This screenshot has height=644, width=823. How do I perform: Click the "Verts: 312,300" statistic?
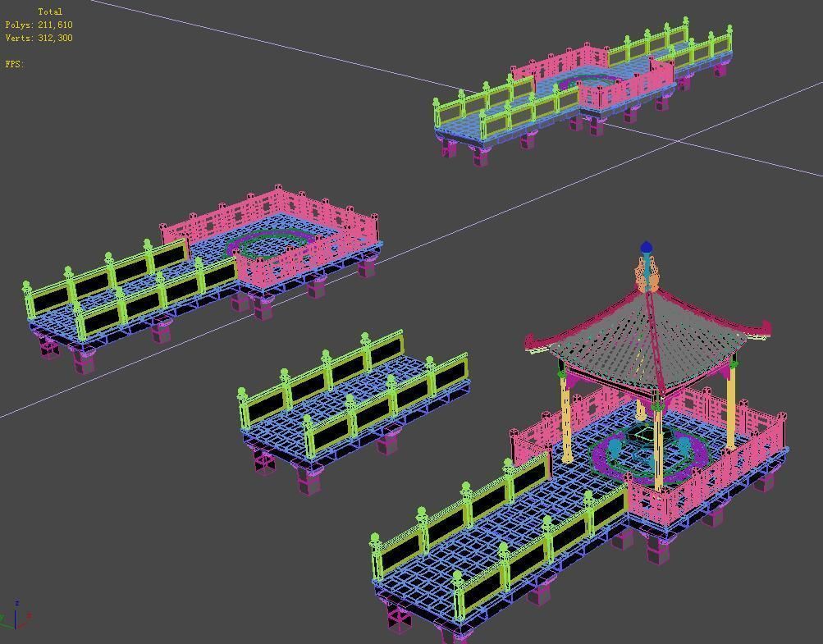[39, 38]
